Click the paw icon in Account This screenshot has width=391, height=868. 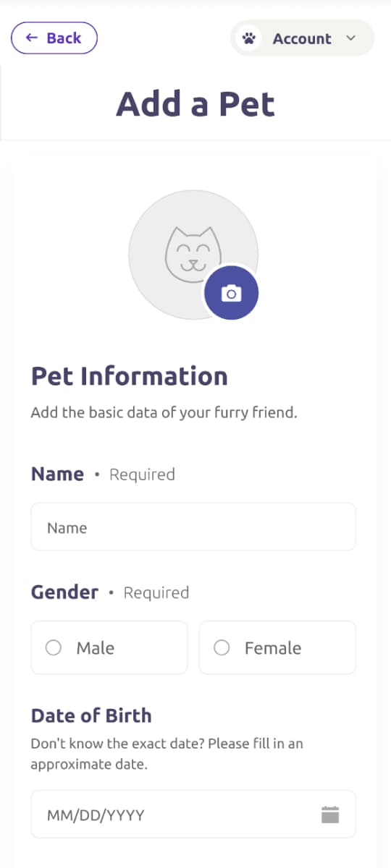[x=249, y=38]
